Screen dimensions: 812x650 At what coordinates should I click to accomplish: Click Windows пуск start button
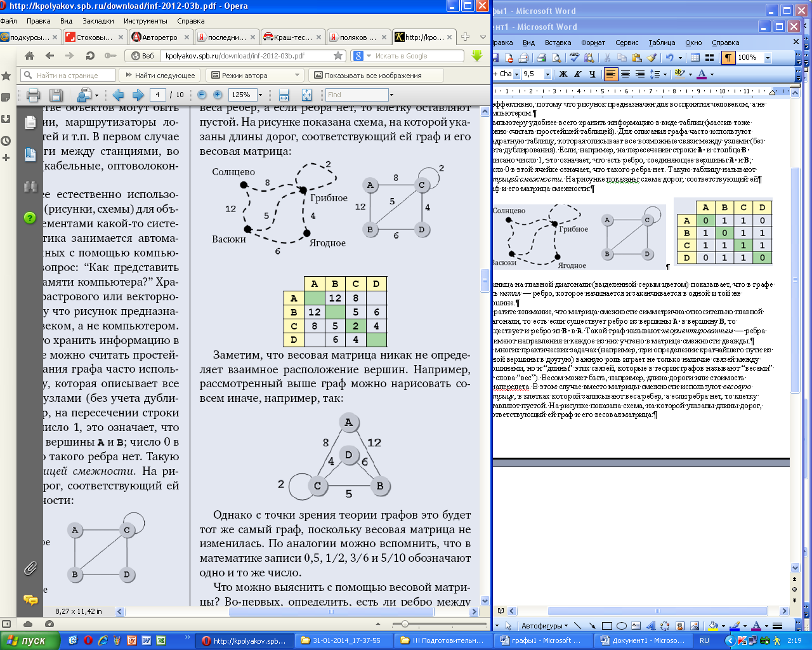[x=30, y=640]
